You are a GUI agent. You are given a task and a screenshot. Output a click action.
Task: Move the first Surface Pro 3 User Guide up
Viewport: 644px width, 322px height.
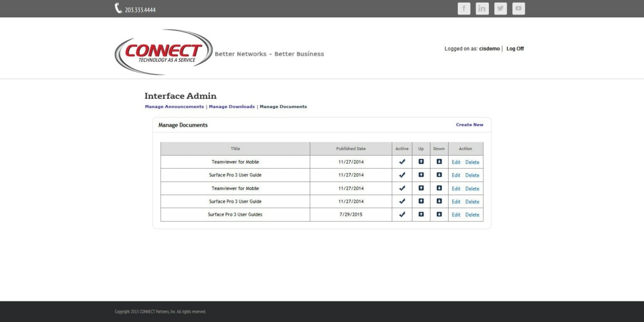[x=421, y=175]
